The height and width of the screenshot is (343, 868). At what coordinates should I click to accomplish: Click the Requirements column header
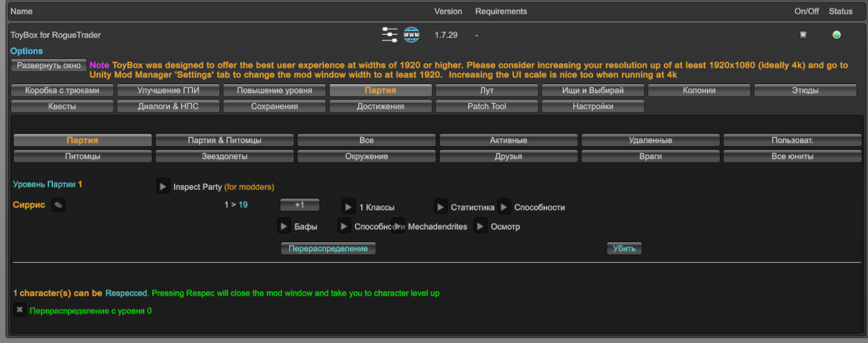click(x=501, y=11)
